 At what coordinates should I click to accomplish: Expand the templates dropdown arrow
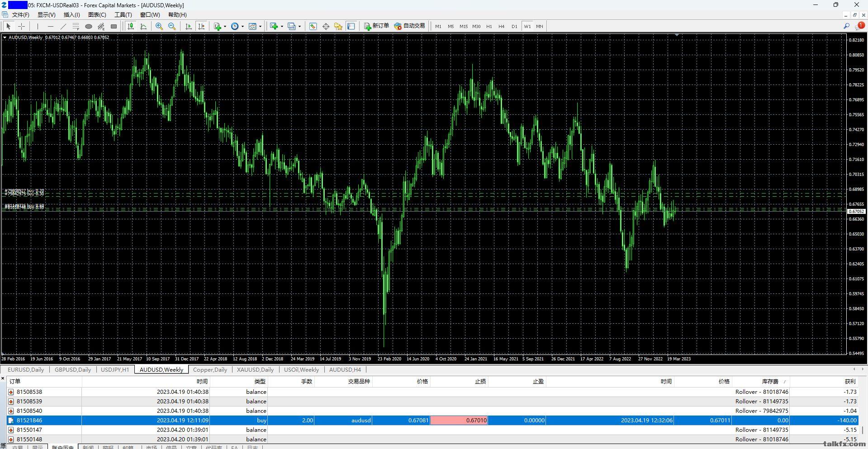[x=260, y=26]
